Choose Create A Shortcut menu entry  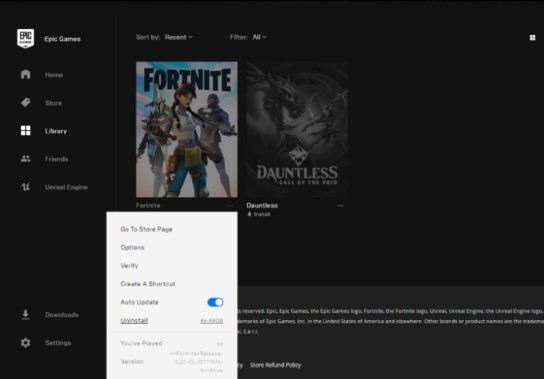click(x=148, y=284)
